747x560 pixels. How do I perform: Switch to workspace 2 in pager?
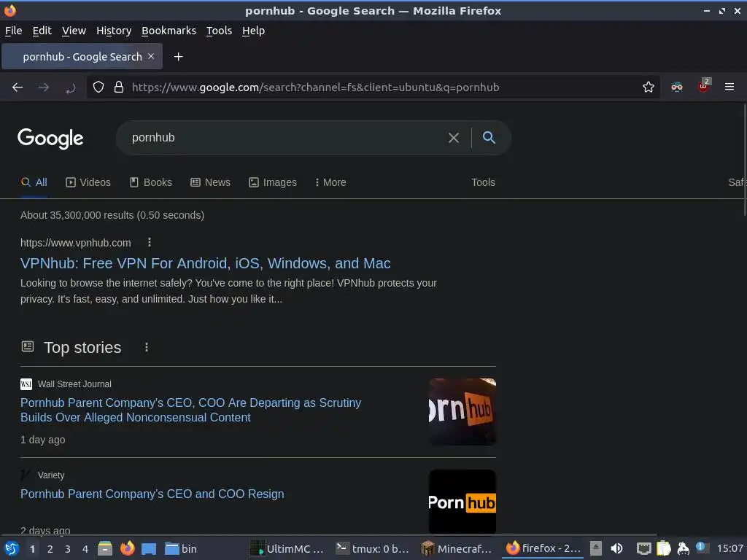click(x=50, y=549)
